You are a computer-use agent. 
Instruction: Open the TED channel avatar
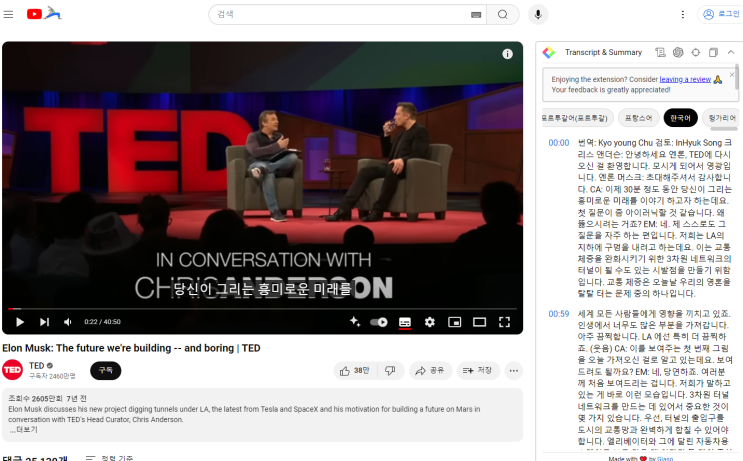[12, 370]
